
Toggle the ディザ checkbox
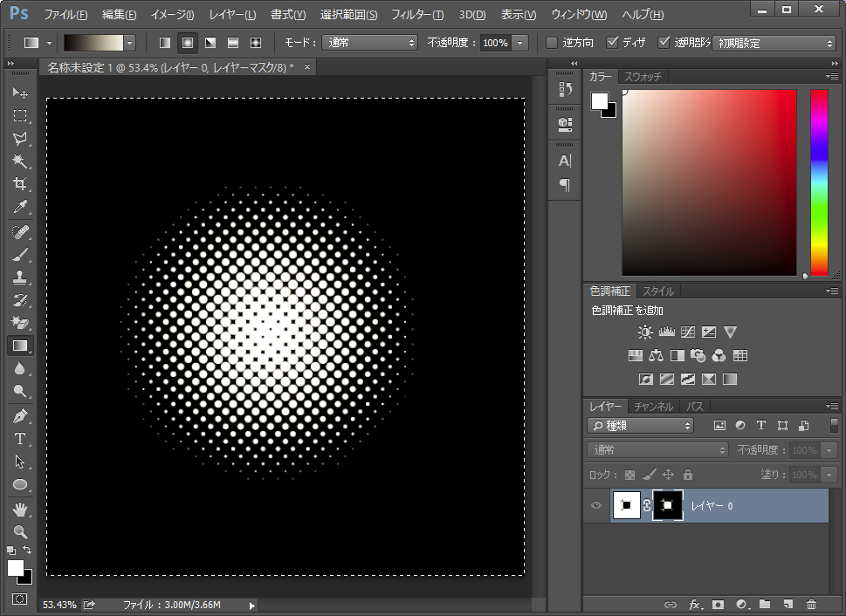(x=612, y=43)
